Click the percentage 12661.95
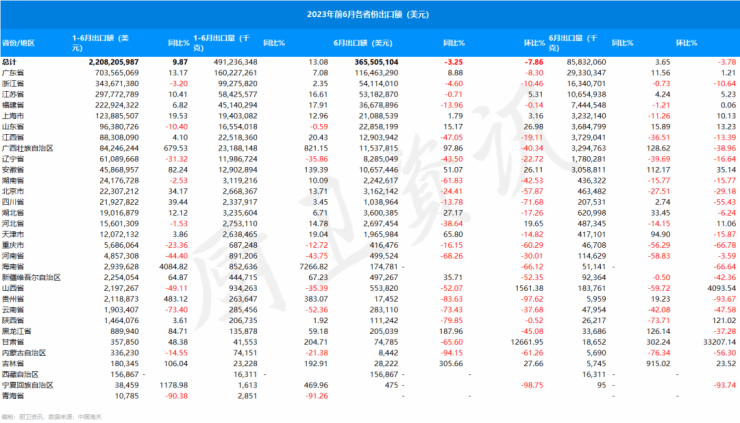Viewport: 740px width, 423px height. click(527, 342)
